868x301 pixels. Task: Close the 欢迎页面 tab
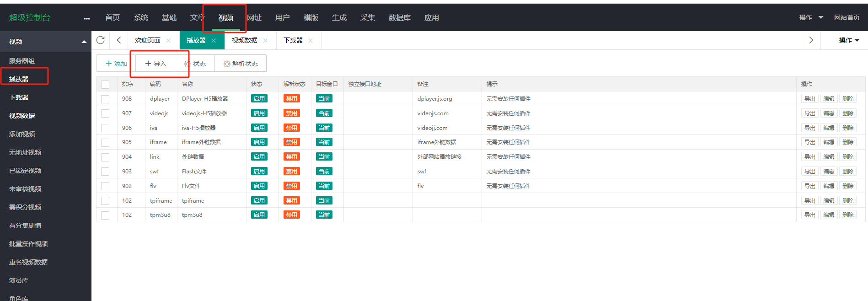coord(168,40)
